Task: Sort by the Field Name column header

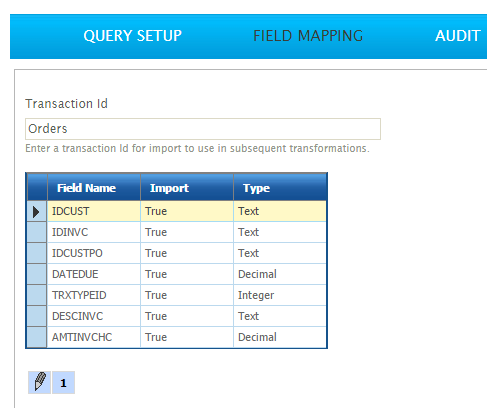Action: click(94, 187)
